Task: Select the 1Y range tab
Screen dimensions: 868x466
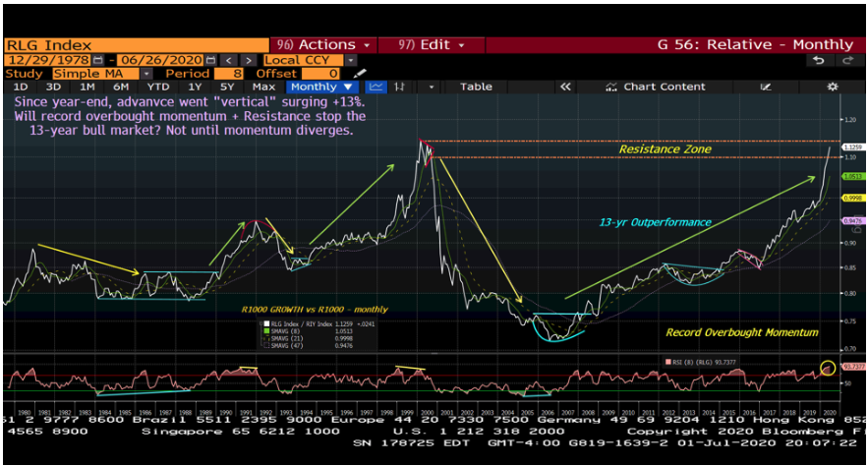Action: (x=195, y=87)
